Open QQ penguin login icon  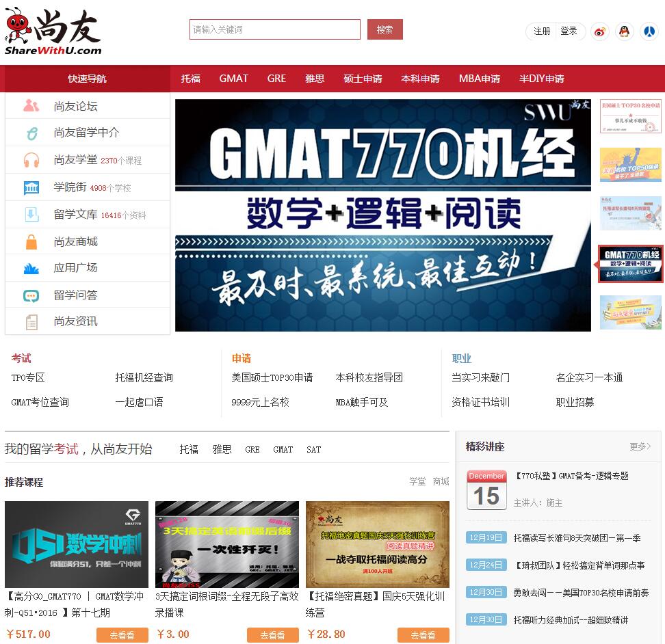pos(624,31)
